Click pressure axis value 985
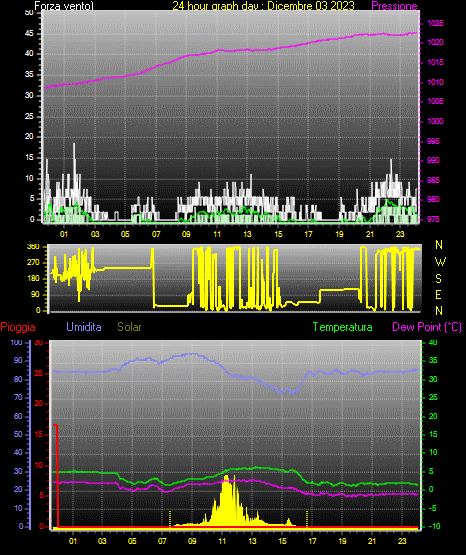The height and width of the screenshot is (555, 466). coord(433,180)
